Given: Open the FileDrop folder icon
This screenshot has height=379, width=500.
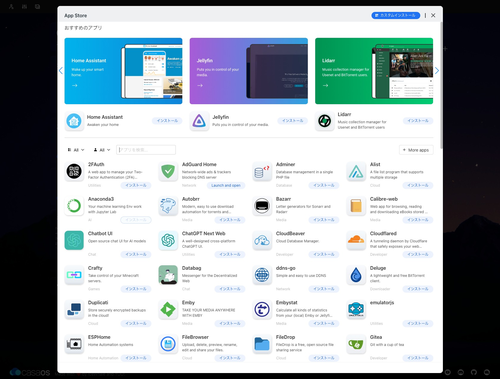Looking at the screenshot, I should point(262,344).
